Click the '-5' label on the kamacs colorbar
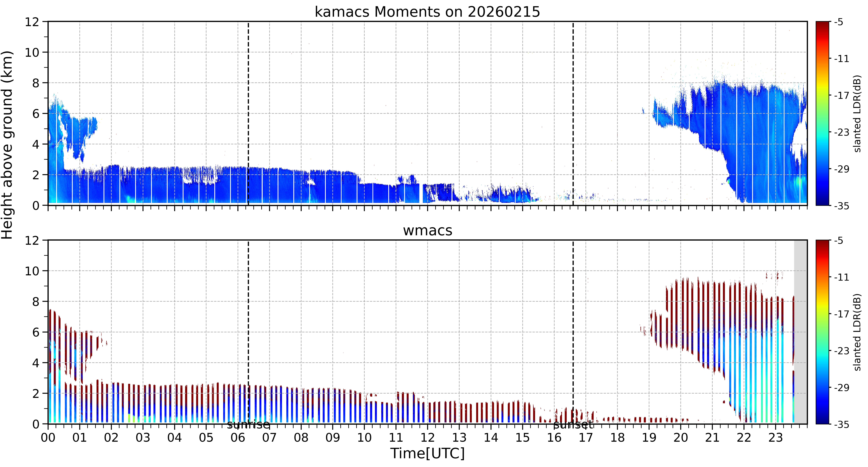The image size is (868, 467). (x=839, y=22)
